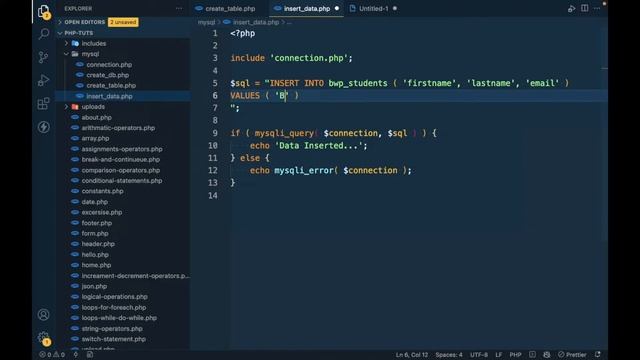Open home.php file

pos(96,265)
